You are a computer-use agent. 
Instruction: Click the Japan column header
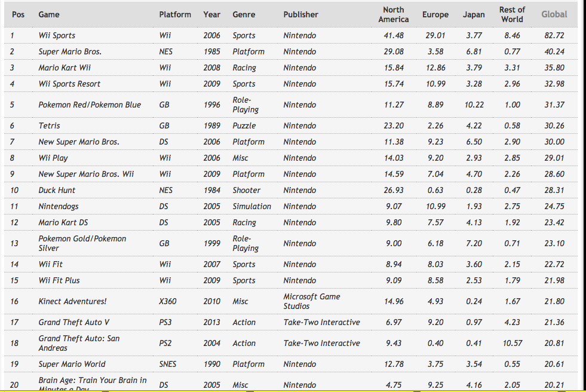click(x=474, y=14)
